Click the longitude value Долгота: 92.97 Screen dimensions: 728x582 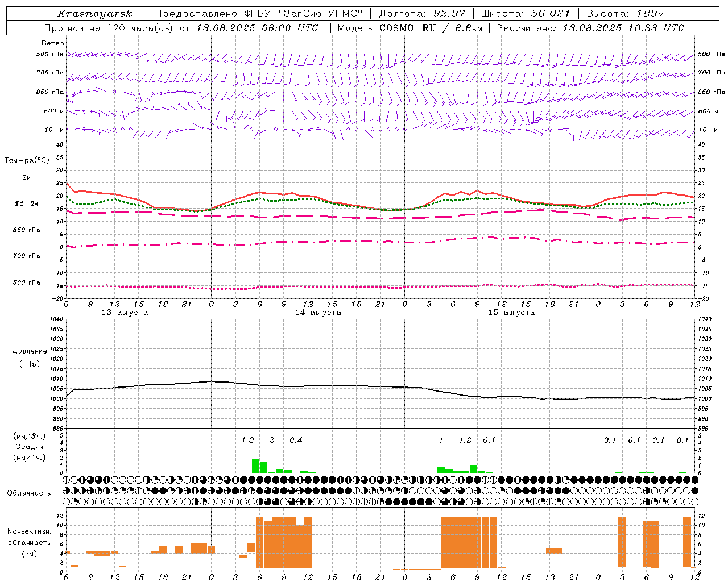pyautogui.click(x=422, y=14)
